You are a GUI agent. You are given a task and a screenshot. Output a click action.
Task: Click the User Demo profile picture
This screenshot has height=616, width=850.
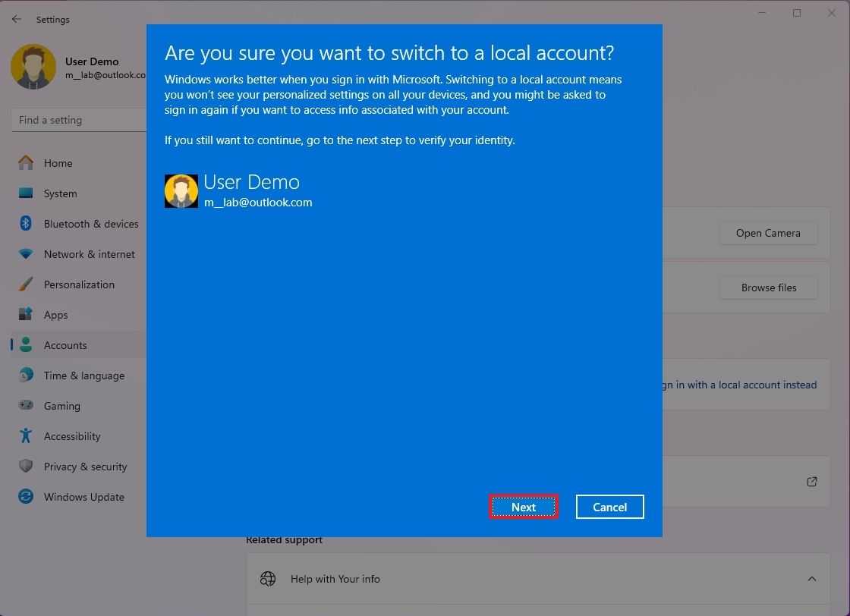(33, 67)
